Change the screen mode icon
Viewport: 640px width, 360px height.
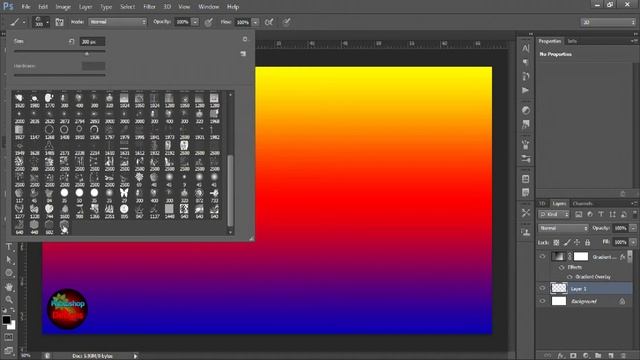tap(9, 350)
